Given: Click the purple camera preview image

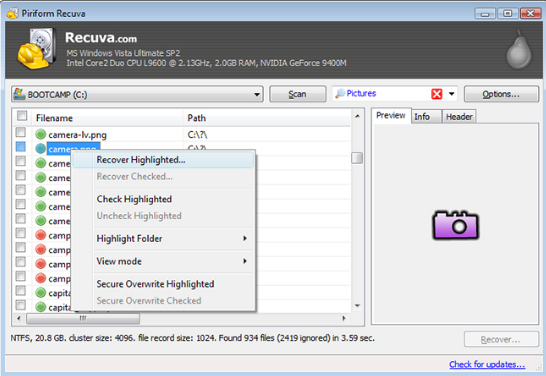Looking at the screenshot, I should pyautogui.click(x=456, y=225).
